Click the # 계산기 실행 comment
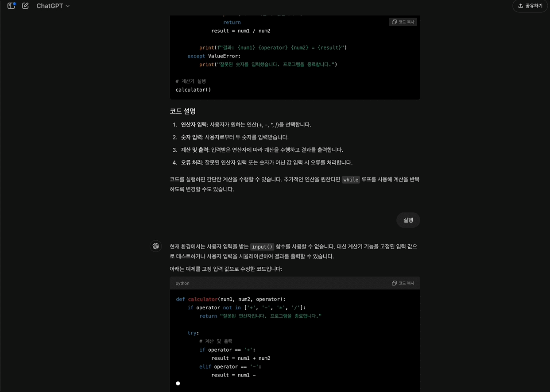 (x=191, y=81)
